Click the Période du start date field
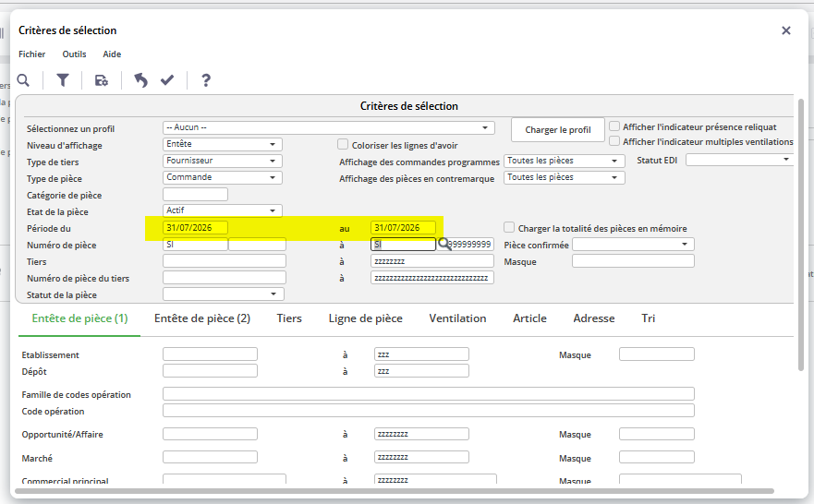The image size is (814, 504). click(195, 228)
